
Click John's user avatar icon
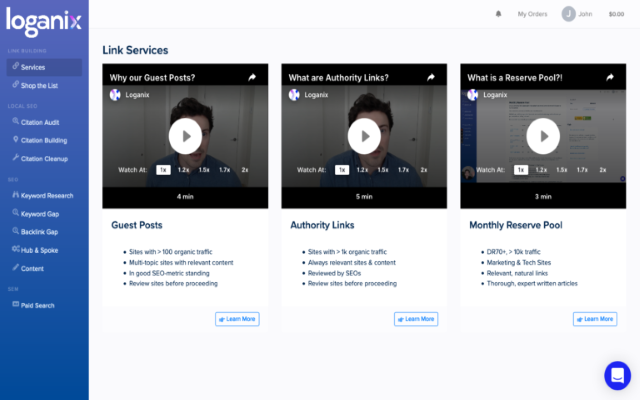click(x=569, y=14)
